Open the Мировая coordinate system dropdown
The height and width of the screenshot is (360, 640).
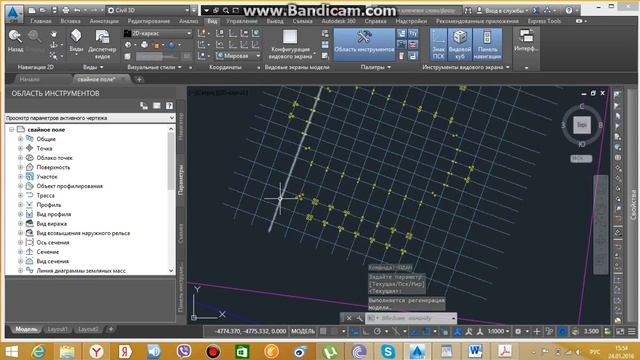(x=238, y=56)
